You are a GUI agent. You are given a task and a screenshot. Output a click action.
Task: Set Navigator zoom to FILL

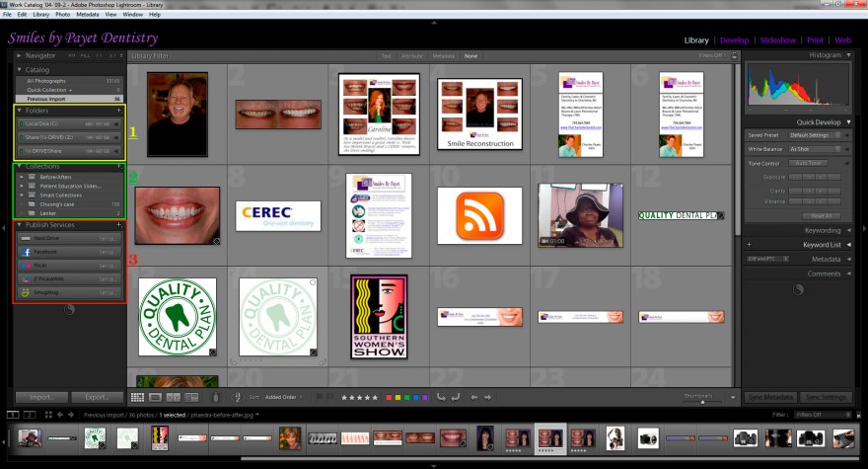[85, 56]
